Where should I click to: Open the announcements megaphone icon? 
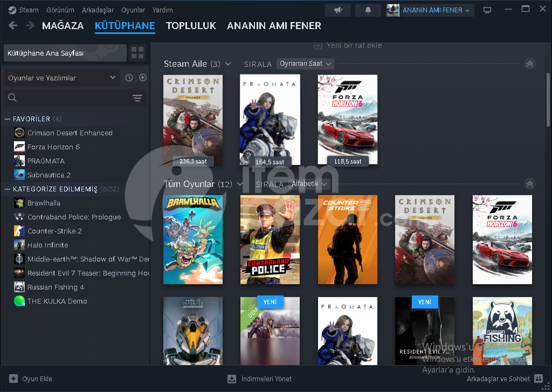[338, 10]
